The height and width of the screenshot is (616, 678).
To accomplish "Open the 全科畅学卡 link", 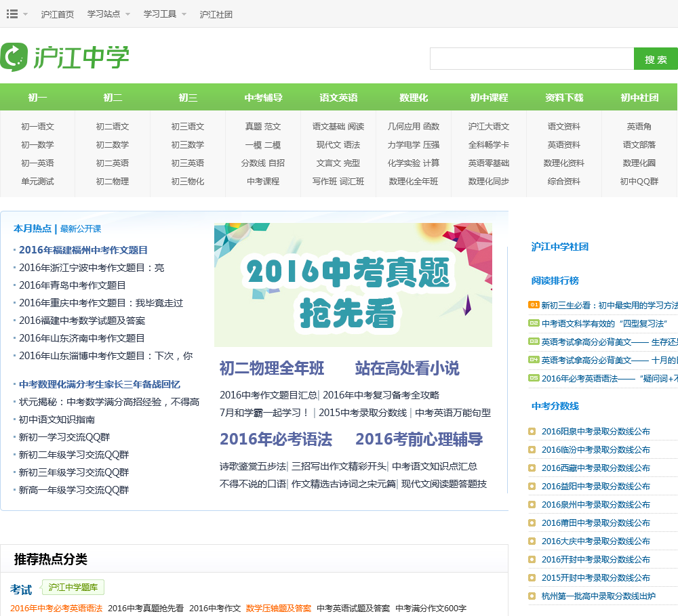I will pyautogui.click(x=489, y=144).
